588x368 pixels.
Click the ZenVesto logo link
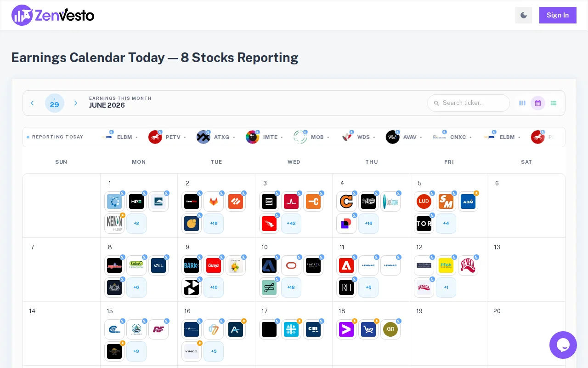[x=53, y=15]
